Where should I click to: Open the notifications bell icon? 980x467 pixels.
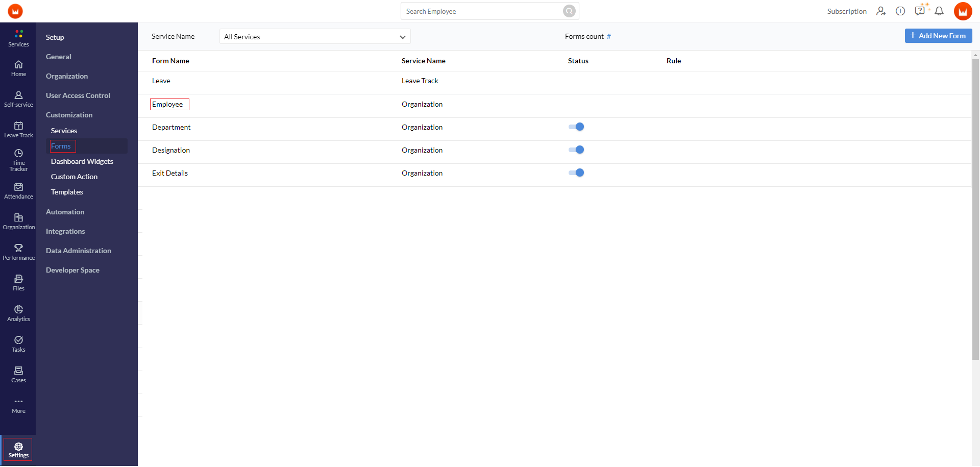click(x=940, y=11)
